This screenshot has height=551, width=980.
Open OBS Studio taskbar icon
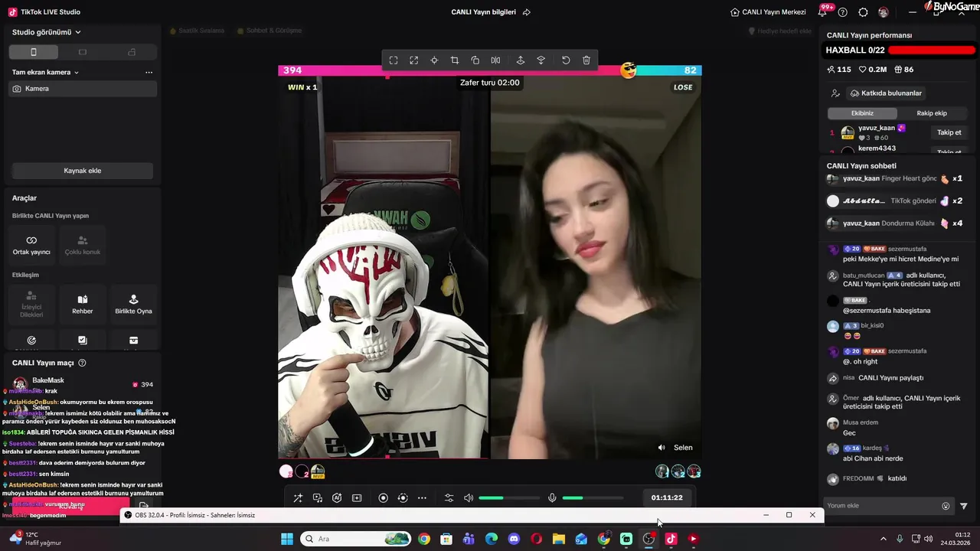(649, 539)
